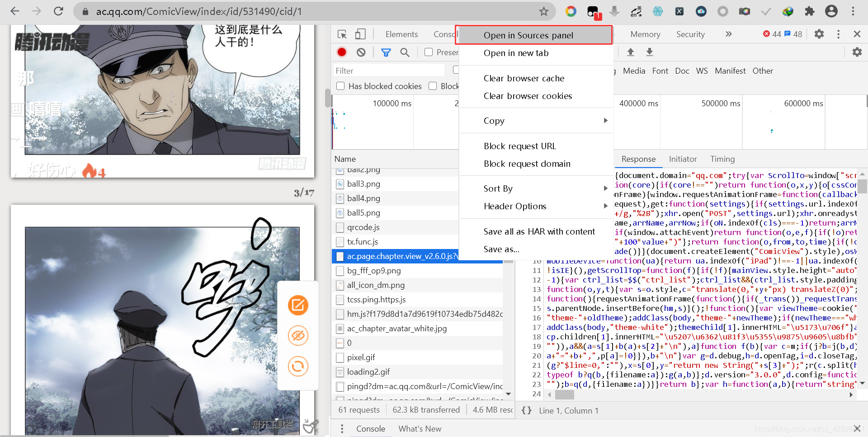Click the orange refresh circle icon
Image resolution: width=868 pixels, height=437 pixels.
point(298,367)
